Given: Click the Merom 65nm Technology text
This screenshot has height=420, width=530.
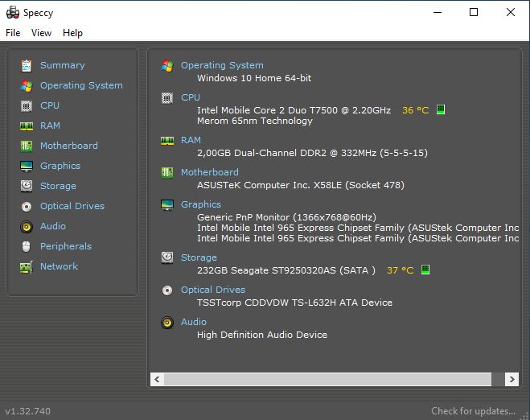Looking at the screenshot, I should click(255, 121).
